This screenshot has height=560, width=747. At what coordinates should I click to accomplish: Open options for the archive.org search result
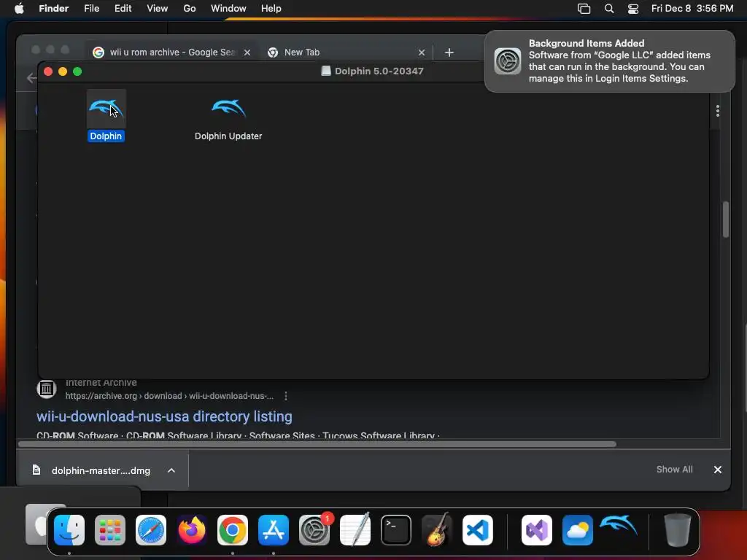point(286,396)
